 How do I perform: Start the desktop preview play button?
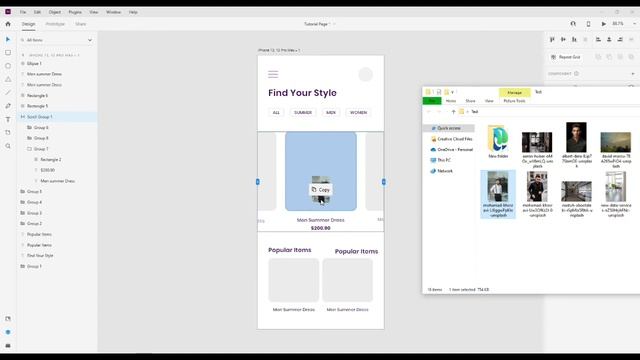[x=603, y=24]
